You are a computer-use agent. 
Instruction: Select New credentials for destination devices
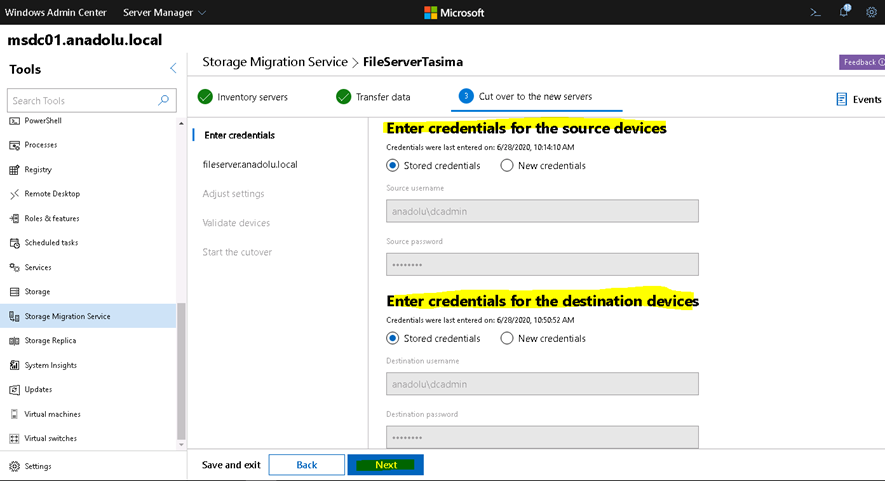[x=507, y=338]
